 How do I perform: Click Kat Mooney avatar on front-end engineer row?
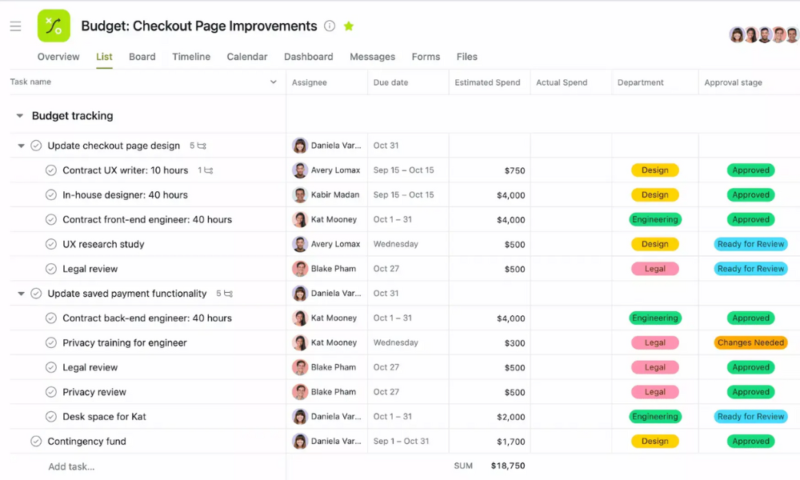299,219
